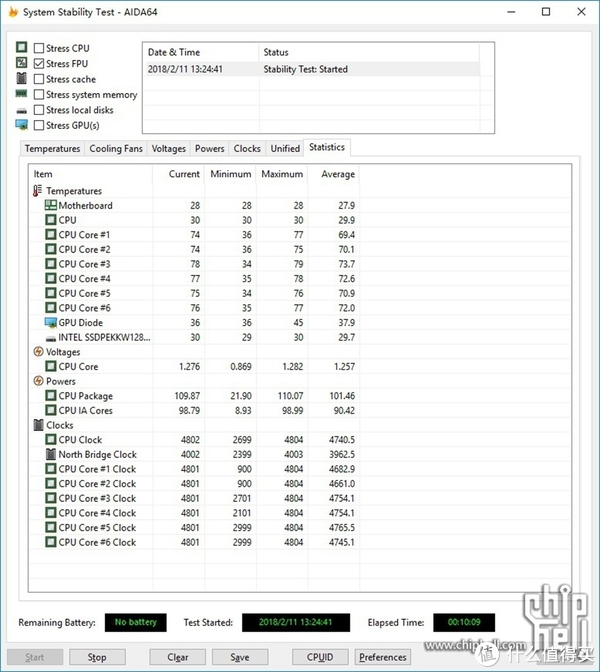
Task: Click the Save button
Action: click(x=240, y=657)
